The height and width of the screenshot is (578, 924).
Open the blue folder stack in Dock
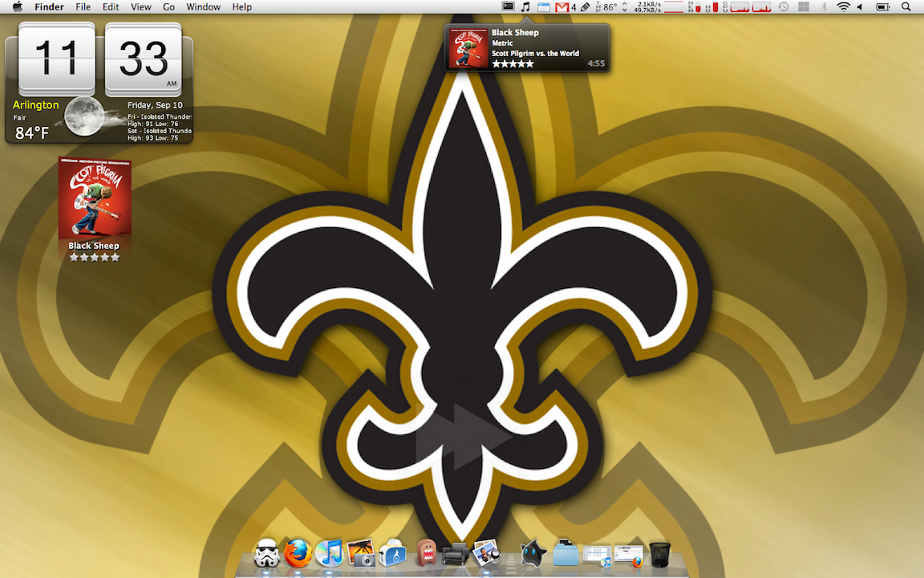coord(565,554)
